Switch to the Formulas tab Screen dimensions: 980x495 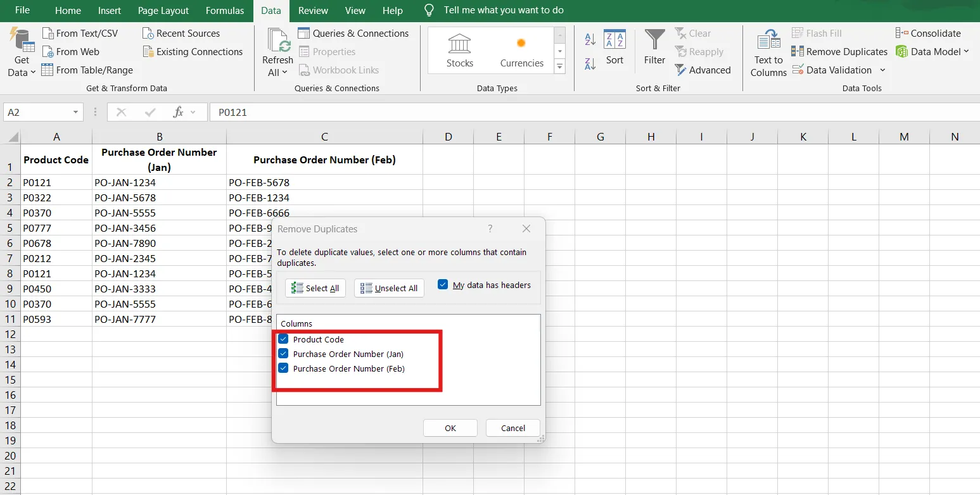(225, 10)
